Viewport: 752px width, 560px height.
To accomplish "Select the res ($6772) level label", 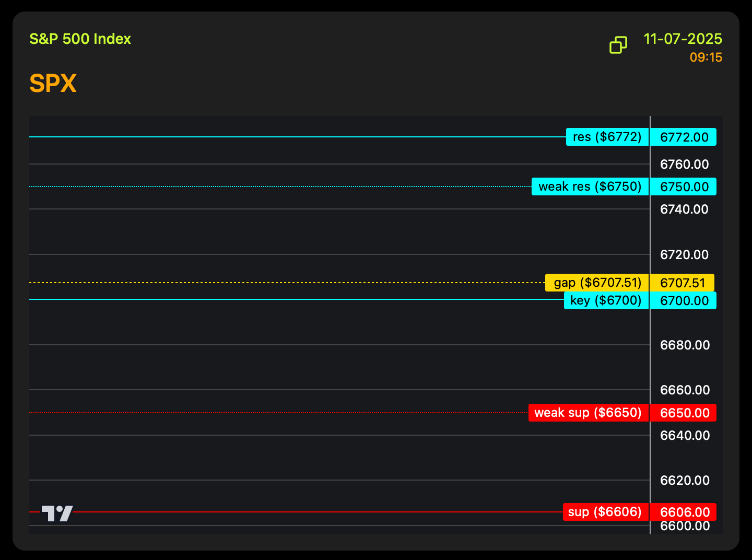I will point(607,137).
